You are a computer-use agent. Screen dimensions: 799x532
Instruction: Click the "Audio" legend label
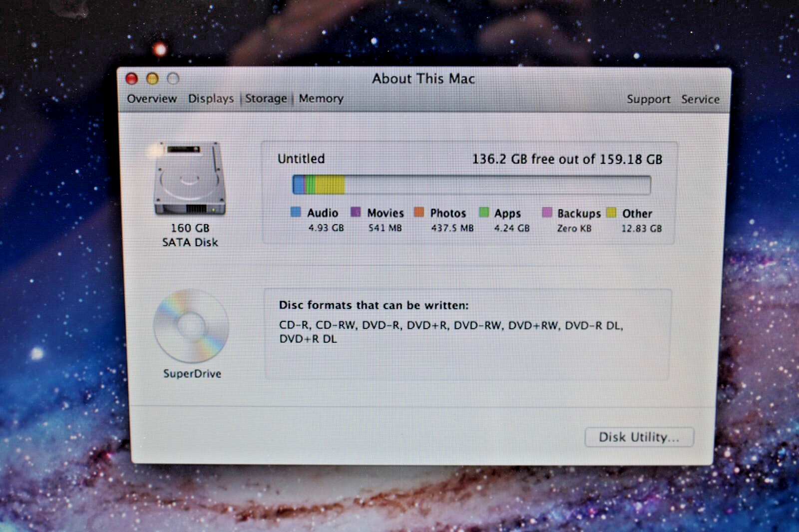click(x=323, y=213)
